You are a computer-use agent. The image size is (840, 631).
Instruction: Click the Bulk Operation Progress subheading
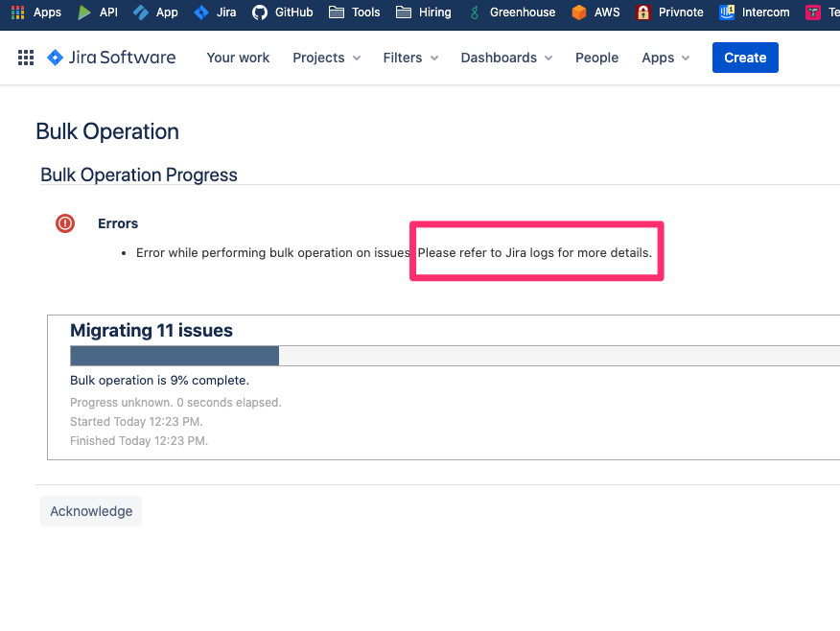point(139,175)
